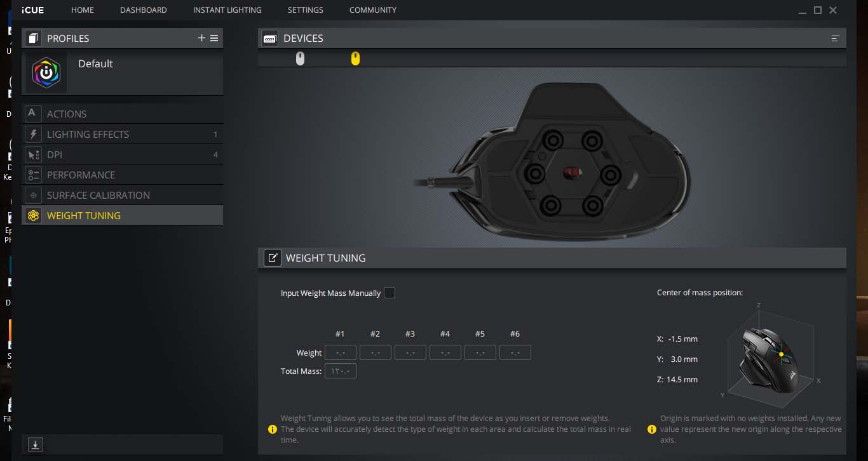
Task: Select the yellow highlighted mouse device icon
Action: pyautogui.click(x=355, y=58)
